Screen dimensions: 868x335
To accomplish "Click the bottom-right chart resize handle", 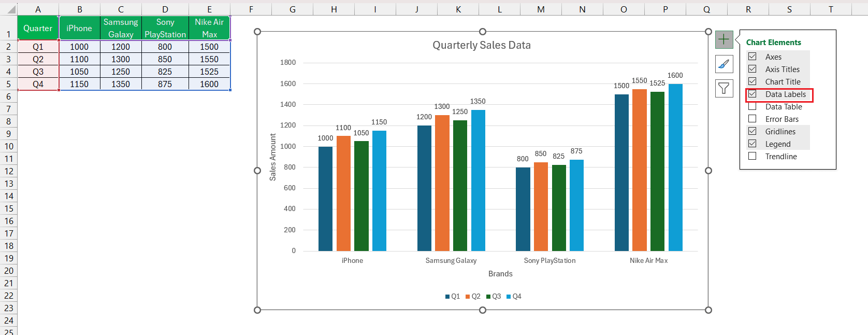I will coord(708,310).
